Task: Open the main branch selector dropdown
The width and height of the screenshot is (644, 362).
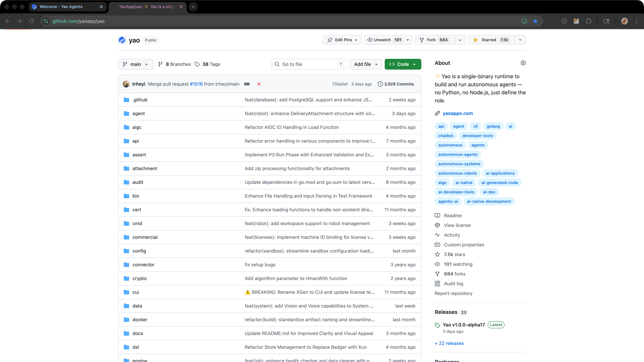Action: coord(136,64)
